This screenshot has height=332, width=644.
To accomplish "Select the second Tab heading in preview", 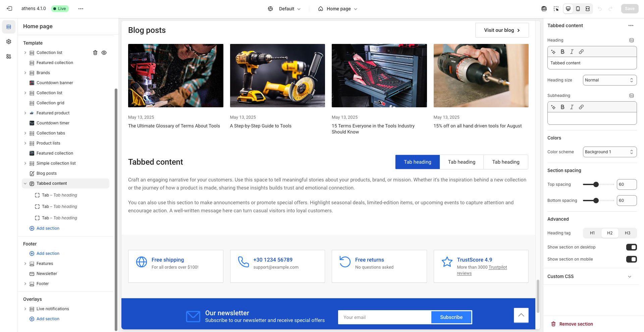I will (x=462, y=162).
